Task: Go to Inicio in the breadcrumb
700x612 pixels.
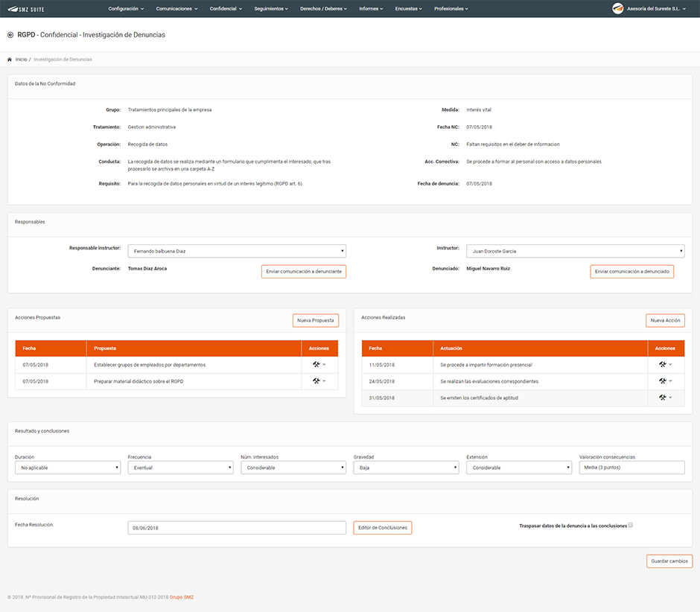Action: [21, 60]
